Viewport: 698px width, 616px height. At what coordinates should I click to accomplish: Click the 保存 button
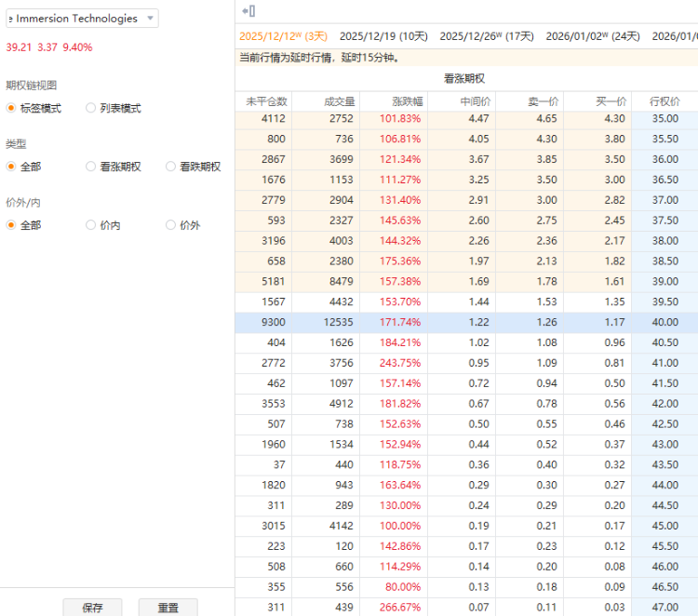tap(92, 608)
